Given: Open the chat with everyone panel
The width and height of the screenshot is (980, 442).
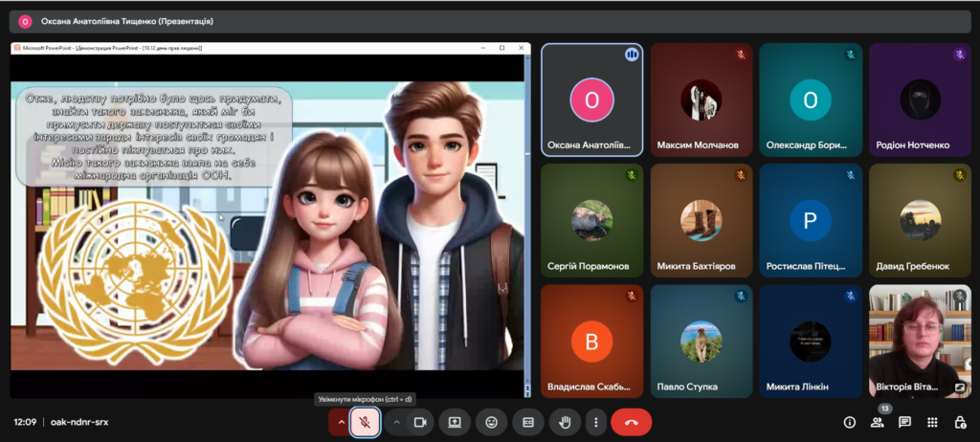Looking at the screenshot, I should (x=904, y=422).
